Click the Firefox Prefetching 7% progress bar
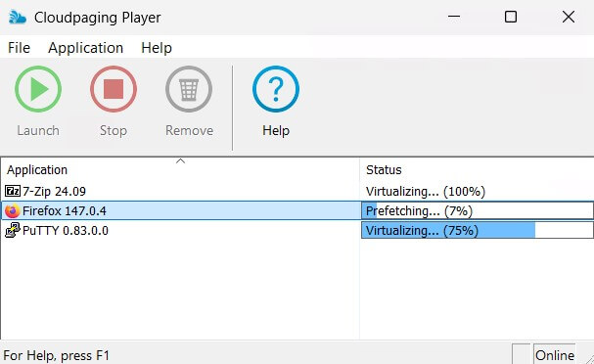 [x=478, y=210]
